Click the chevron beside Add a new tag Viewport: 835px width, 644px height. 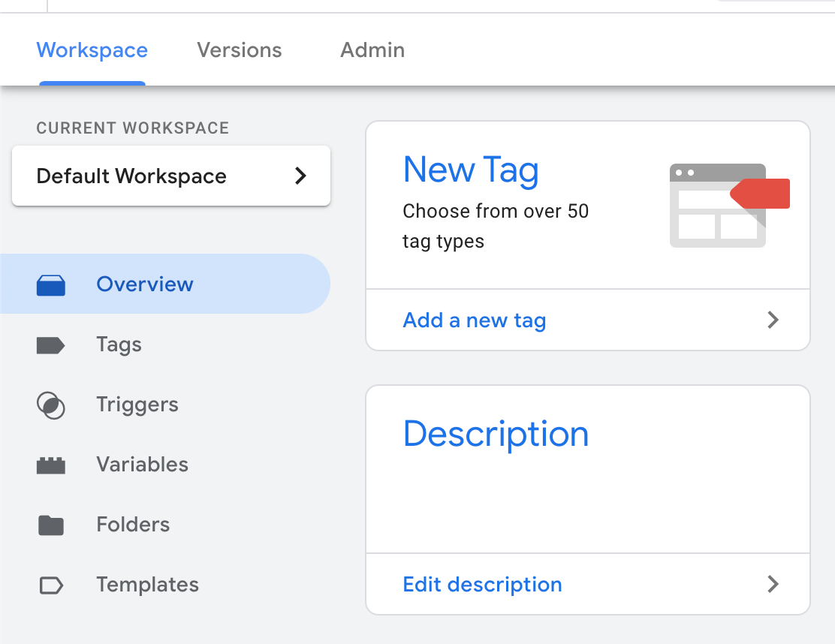click(773, 320)
